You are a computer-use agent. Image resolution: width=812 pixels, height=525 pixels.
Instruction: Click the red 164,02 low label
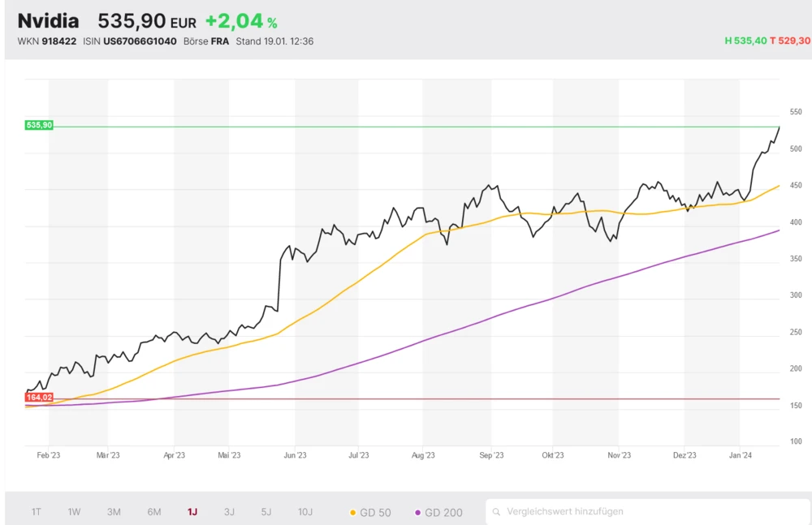coord(39,398)
